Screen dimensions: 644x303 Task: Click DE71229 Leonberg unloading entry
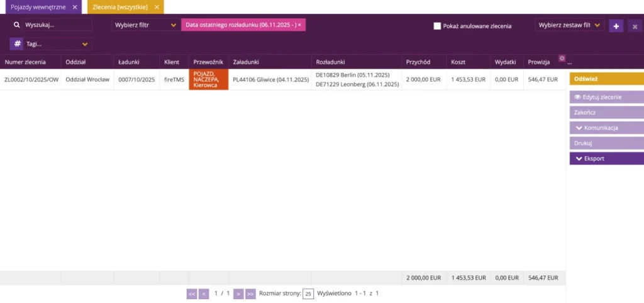click(357, 84)
